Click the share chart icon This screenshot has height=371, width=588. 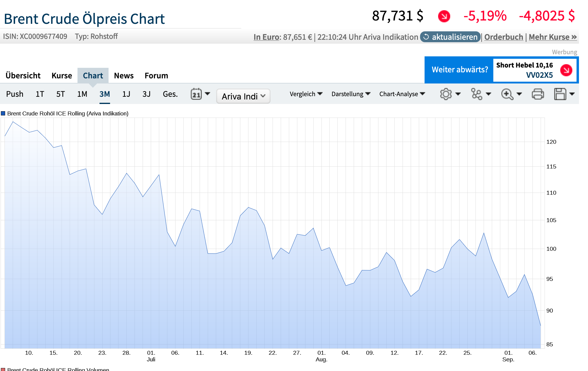(x=476, y=94)
